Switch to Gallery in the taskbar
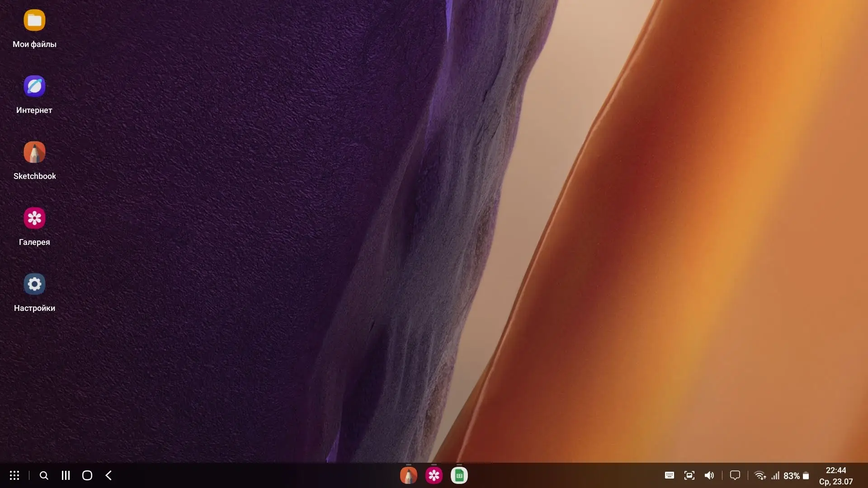Viewport: 868px width, 488px height. pos(434,475)
